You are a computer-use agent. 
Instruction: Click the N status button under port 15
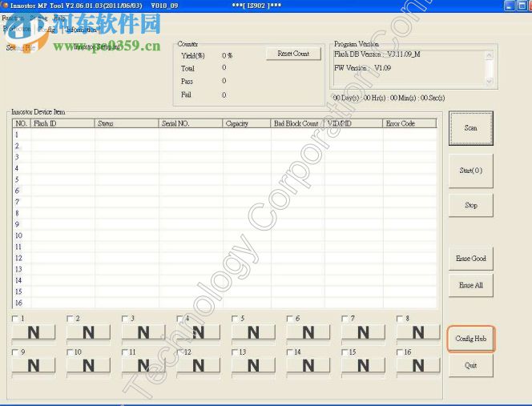364,365
